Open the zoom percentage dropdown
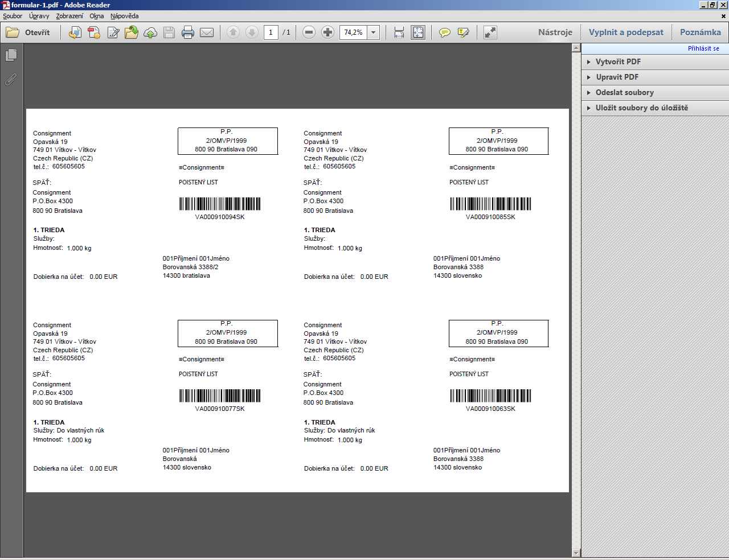Screen dimensions: 729x560 [x=374, y=32]
